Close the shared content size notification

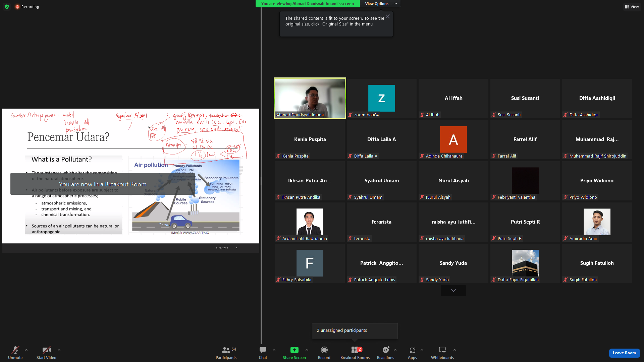[388, 16]
